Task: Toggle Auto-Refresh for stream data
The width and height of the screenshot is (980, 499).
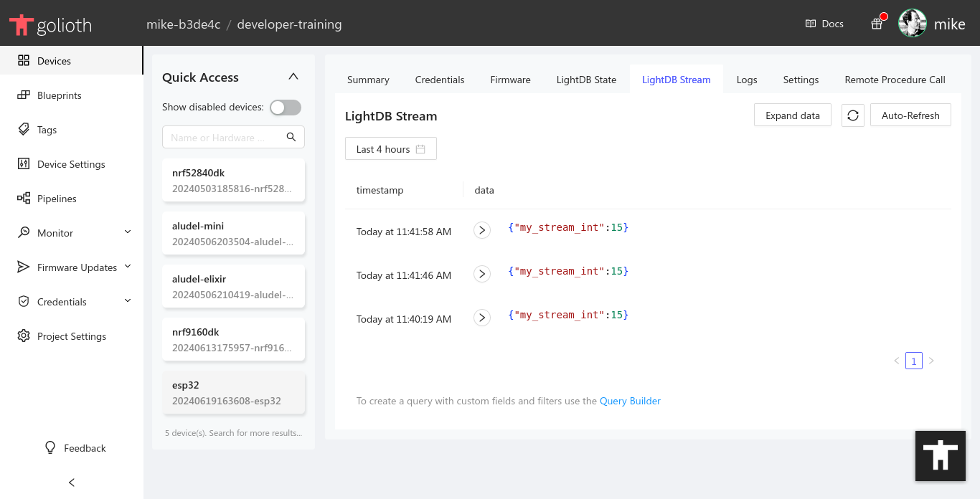Action: coord(910,115)
